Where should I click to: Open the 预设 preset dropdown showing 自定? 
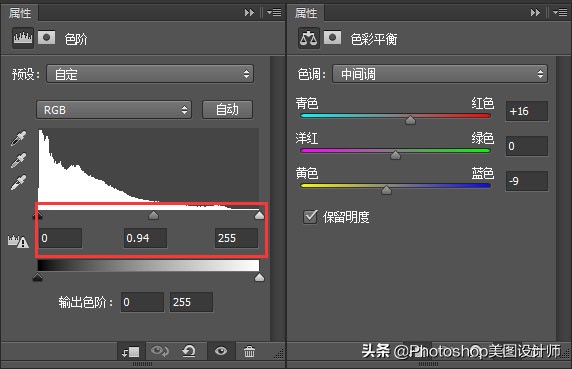(150, 74)
